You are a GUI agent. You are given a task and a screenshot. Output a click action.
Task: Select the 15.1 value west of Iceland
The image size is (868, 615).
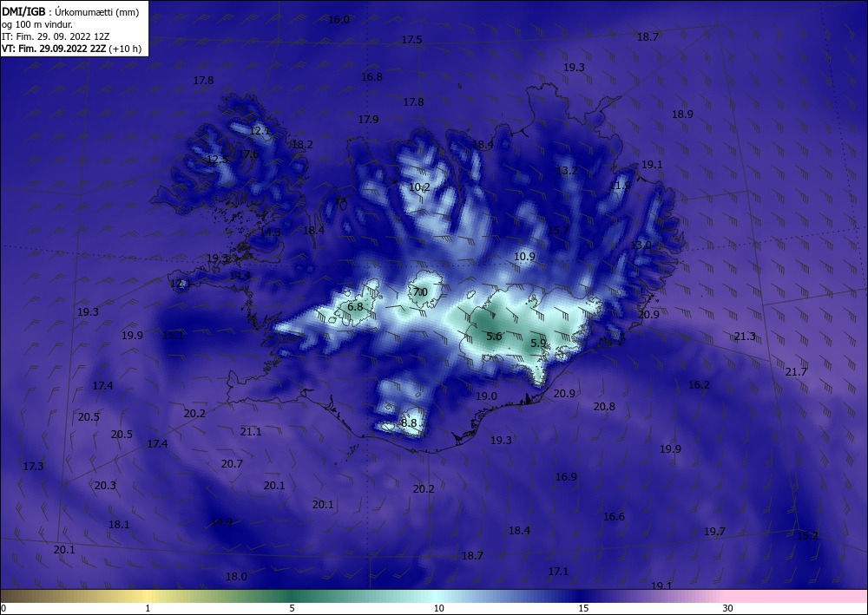(173, 335)
